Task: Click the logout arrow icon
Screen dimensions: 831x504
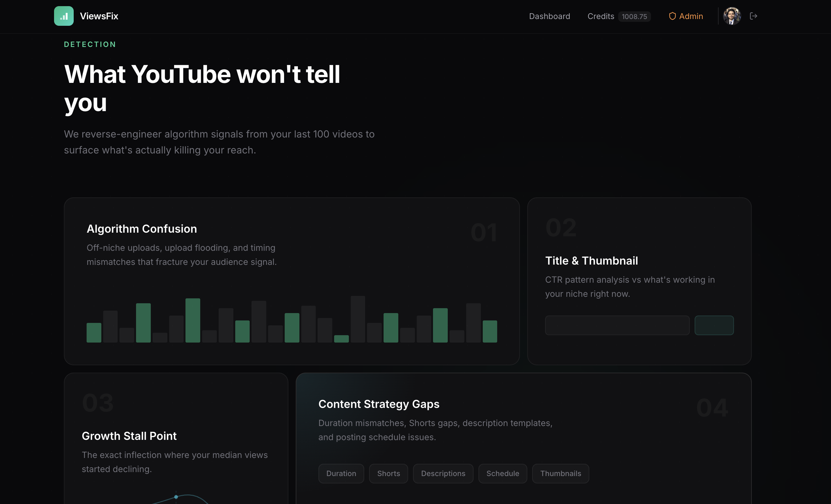Action: pos(753,16)
